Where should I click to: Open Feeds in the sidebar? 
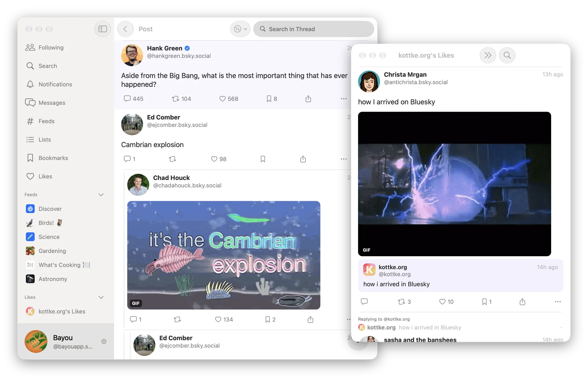tap(40, 121)
